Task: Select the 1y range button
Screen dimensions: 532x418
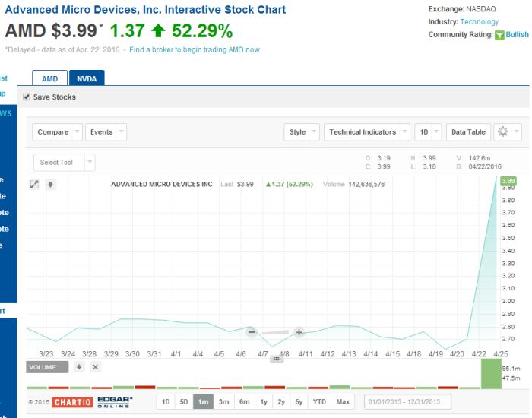Action: [264, 402]
